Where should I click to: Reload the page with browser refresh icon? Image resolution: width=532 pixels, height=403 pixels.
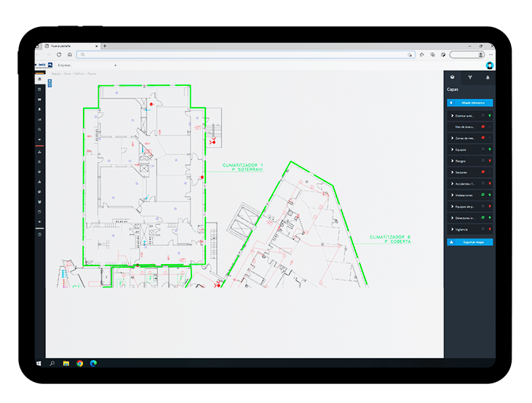click(59, 55)
